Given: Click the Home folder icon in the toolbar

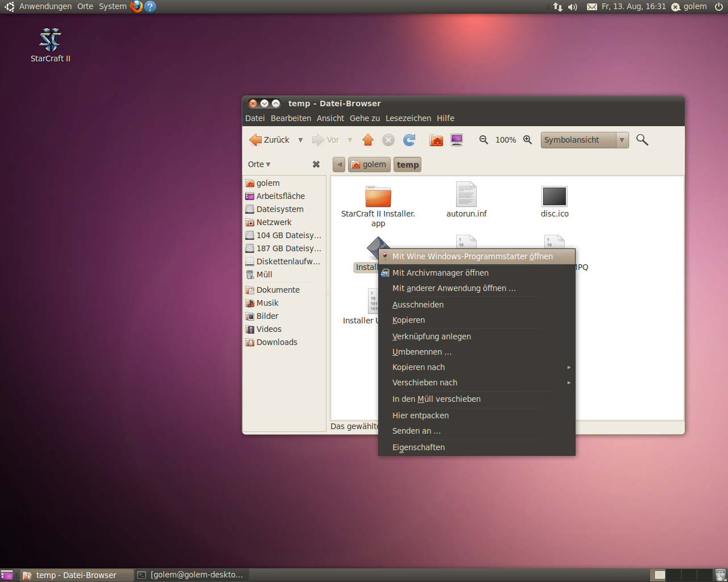Looking at the screenshot, I should pyautogui.click(x=436, y=140).
